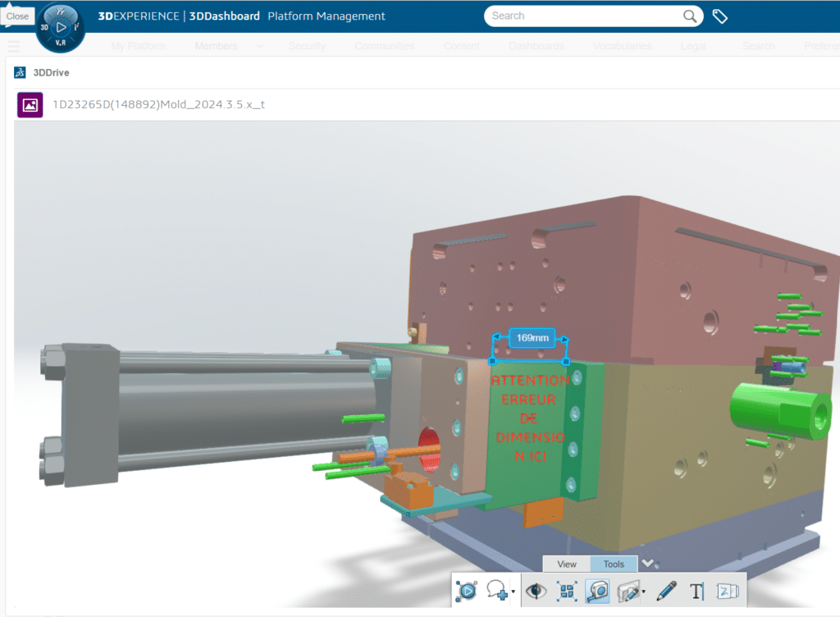
Task: Toggle the eye hide/show tool
Action: (536, 591)
